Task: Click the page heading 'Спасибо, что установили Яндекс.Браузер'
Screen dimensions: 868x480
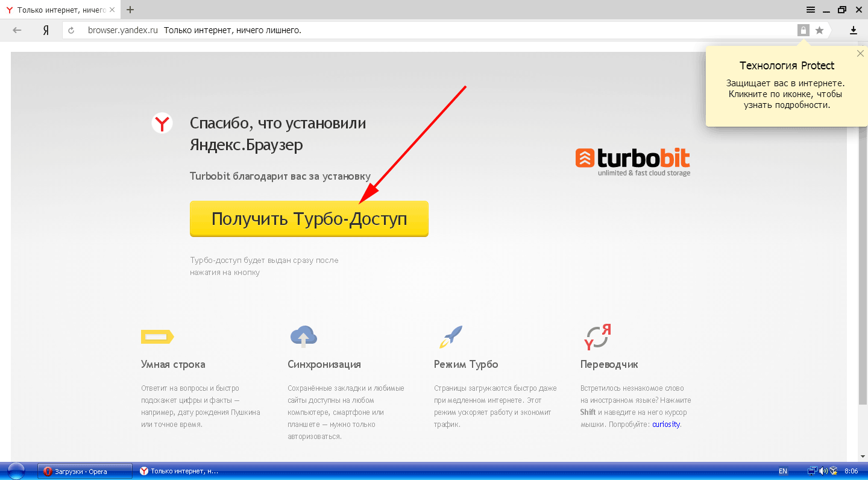Action: tap(278, 134)
